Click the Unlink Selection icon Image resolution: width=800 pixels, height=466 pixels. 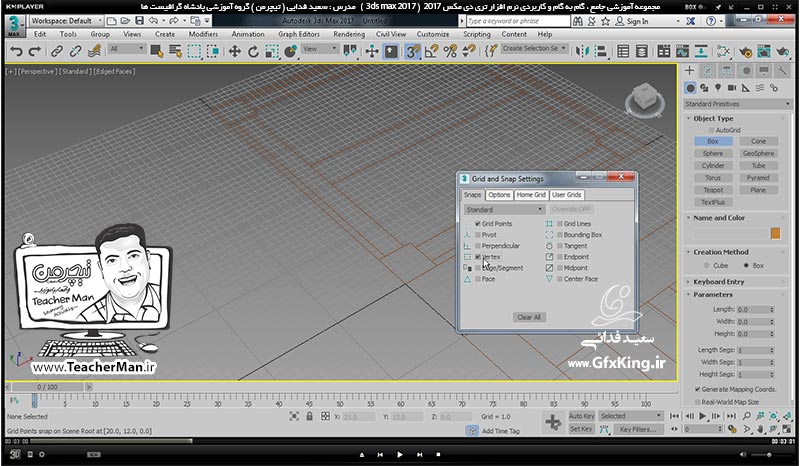pyautogui.click(x=76, y=51)
